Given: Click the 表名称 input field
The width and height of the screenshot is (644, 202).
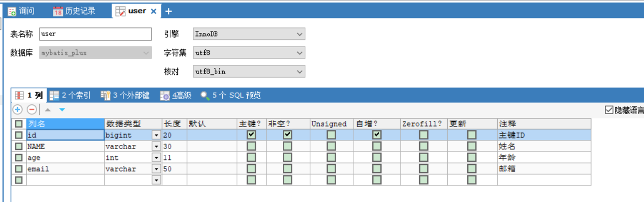Looking at the screenshot, I should (x=95, y=34).
